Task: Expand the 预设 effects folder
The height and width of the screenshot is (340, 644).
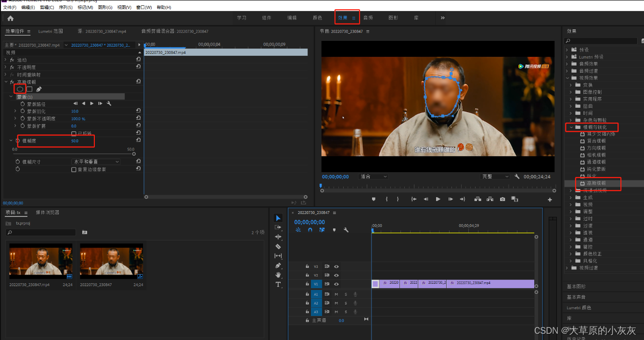Action: (567, 50)
